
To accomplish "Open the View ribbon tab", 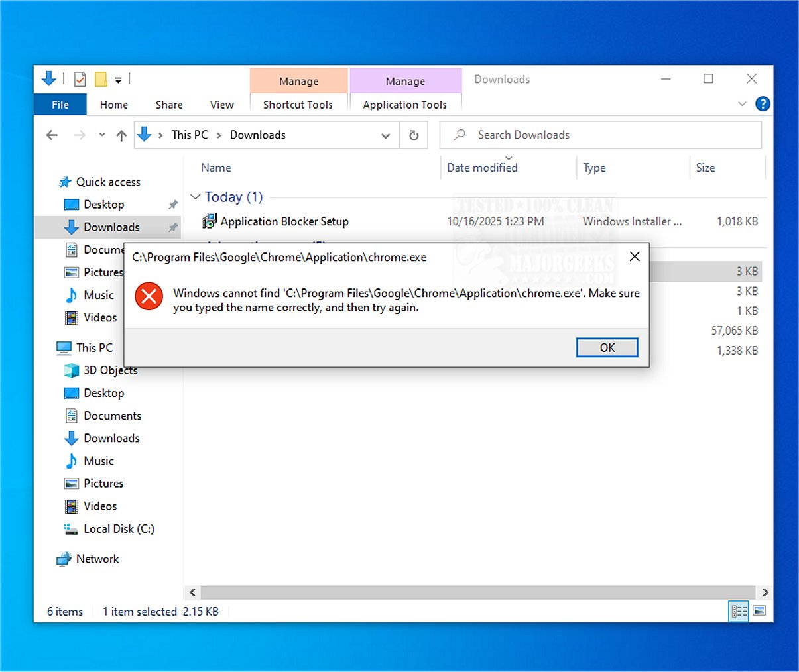I will (222, 105).
